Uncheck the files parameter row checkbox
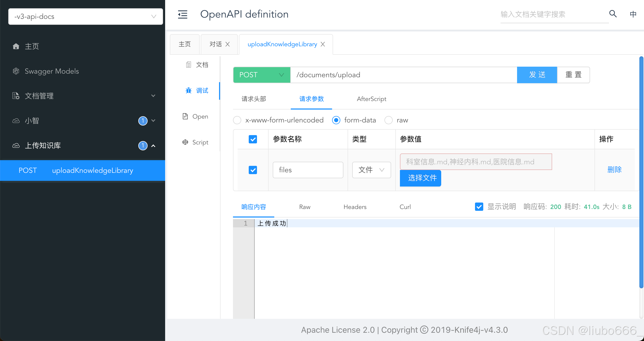Viewport: 644px width, 341px height. [253, 170]
